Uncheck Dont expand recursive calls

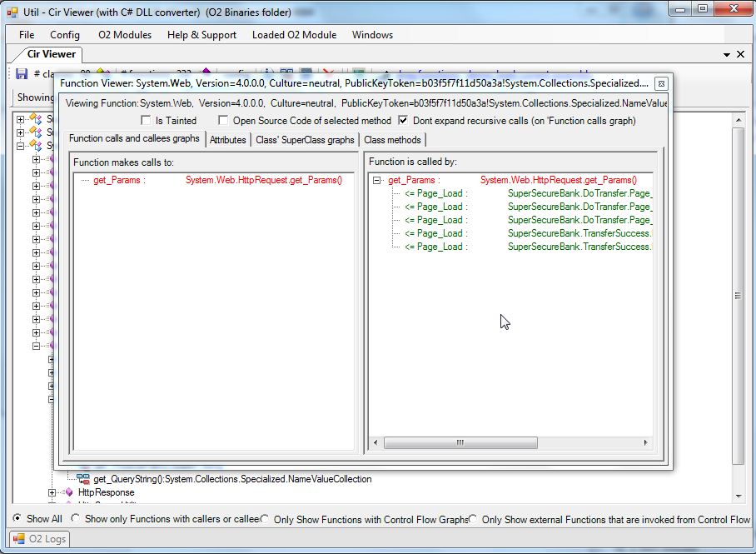coord(404,120)
